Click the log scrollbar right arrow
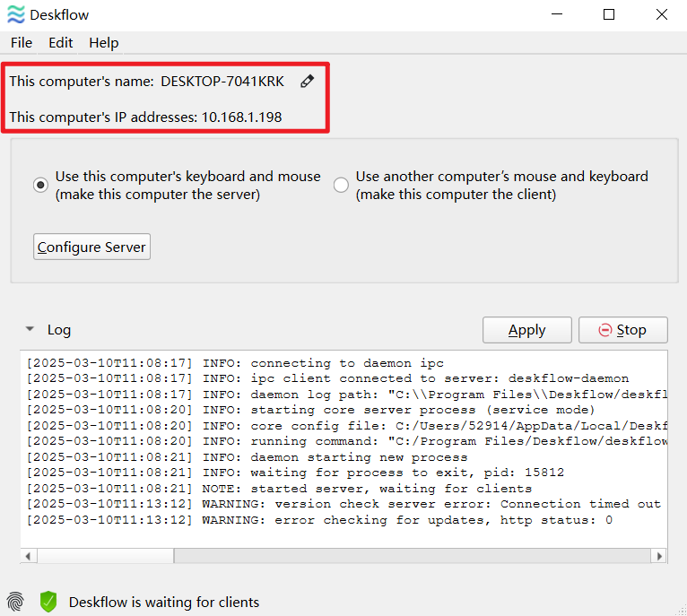The width and height of the screenshot is (687, 616). point(659,556)
